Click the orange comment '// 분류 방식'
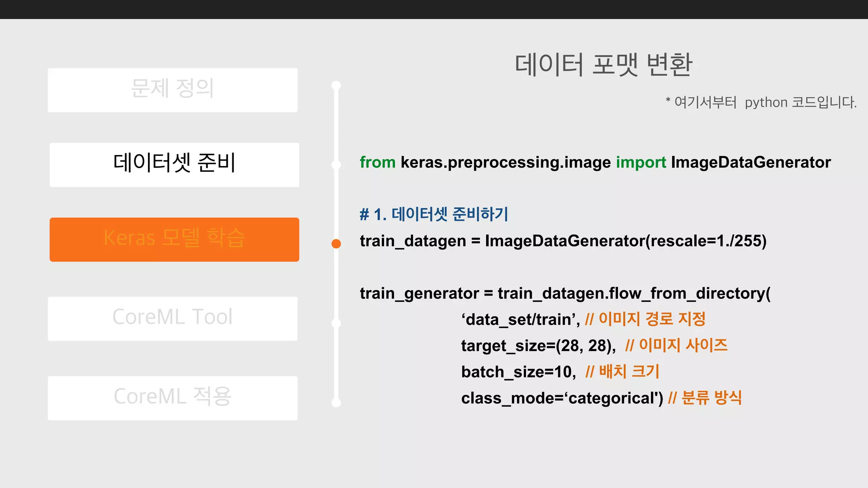The width and height of the screenshot is (868, 488). tap(705, 398)
